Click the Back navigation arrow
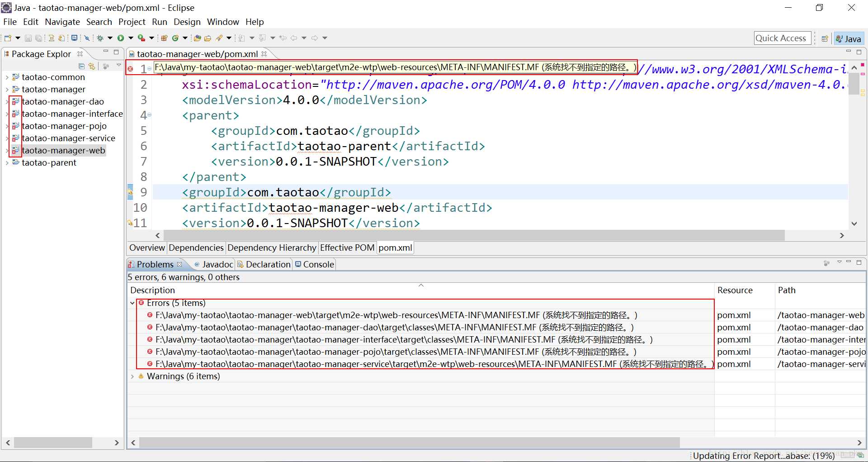This screenshot has height=462, width=868. tap(294, 38)
